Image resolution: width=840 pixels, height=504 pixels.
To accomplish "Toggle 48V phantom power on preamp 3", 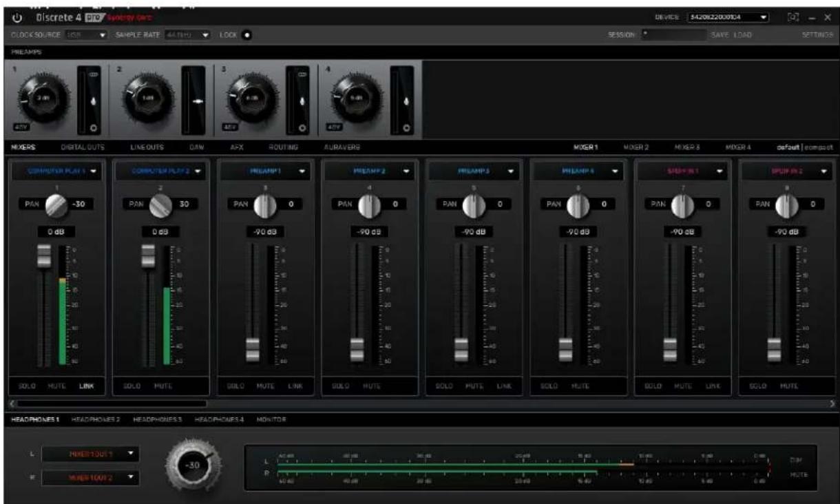I will 229,127.
